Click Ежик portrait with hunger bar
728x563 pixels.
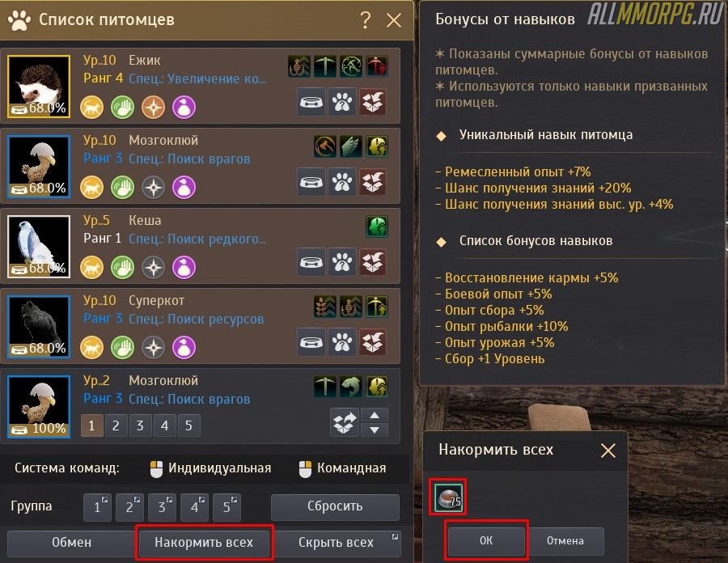point(39,87)
